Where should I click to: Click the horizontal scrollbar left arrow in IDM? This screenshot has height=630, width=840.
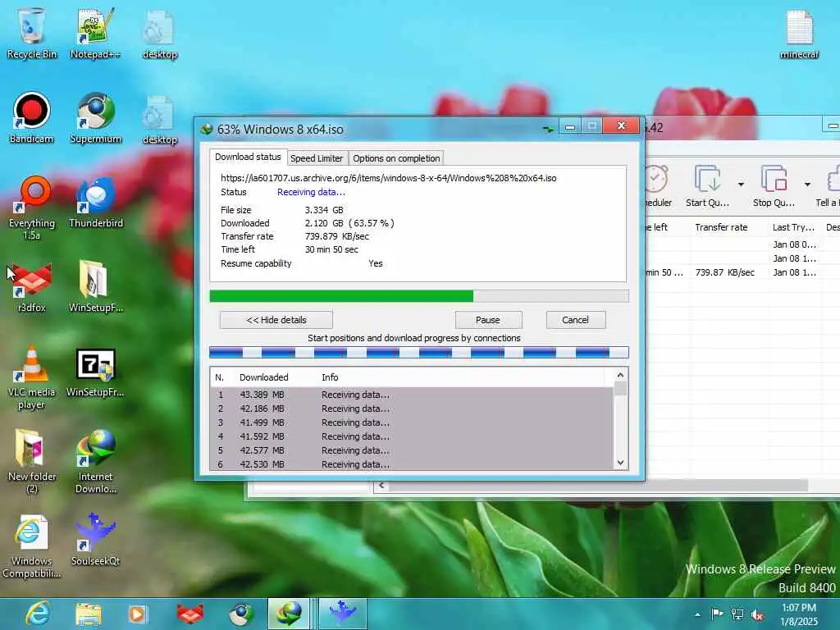coord(381,486)
